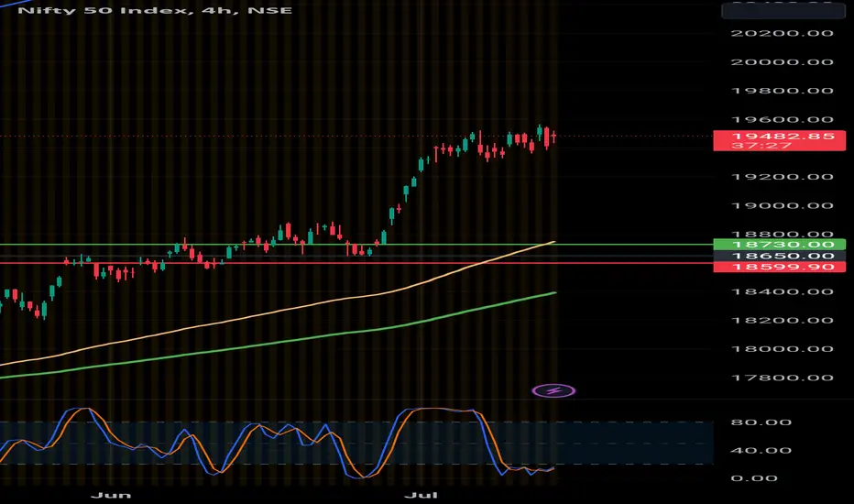
Task: Click the Nifty 50 Index chart title
Action: (x=155, y=10)
